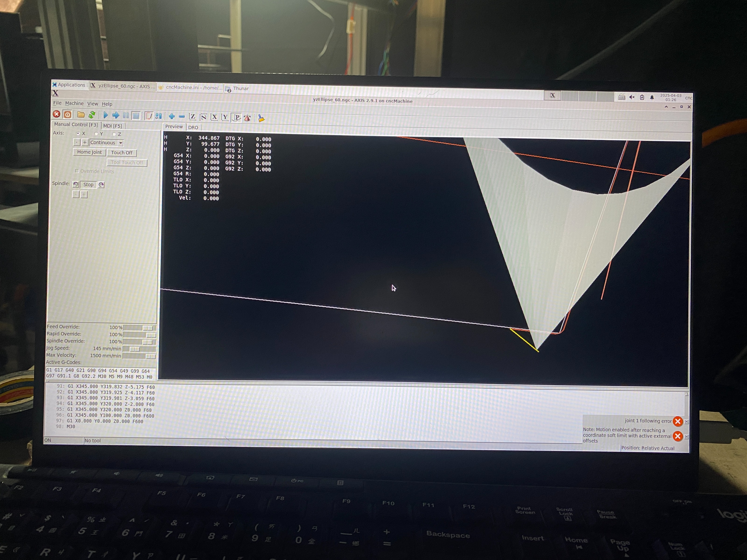Click the keyboard tray icon
Screen dimensions: 747x560
pyautogui.click(x=621, y=97)
